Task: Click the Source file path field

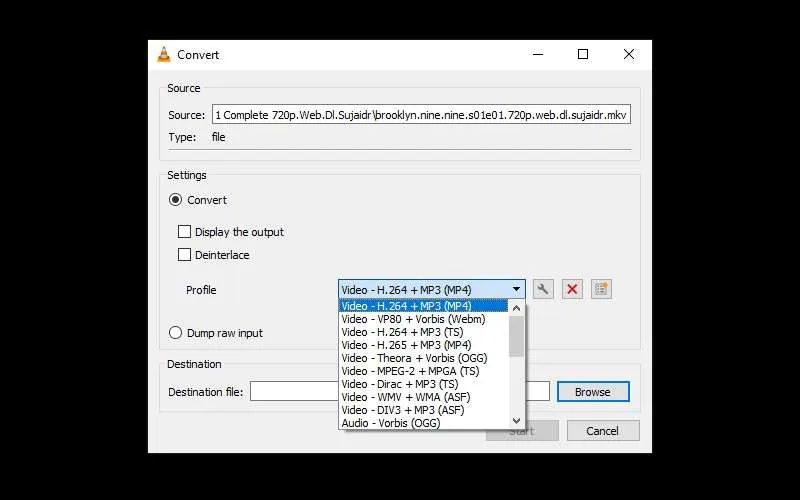Action: [421, 115]
